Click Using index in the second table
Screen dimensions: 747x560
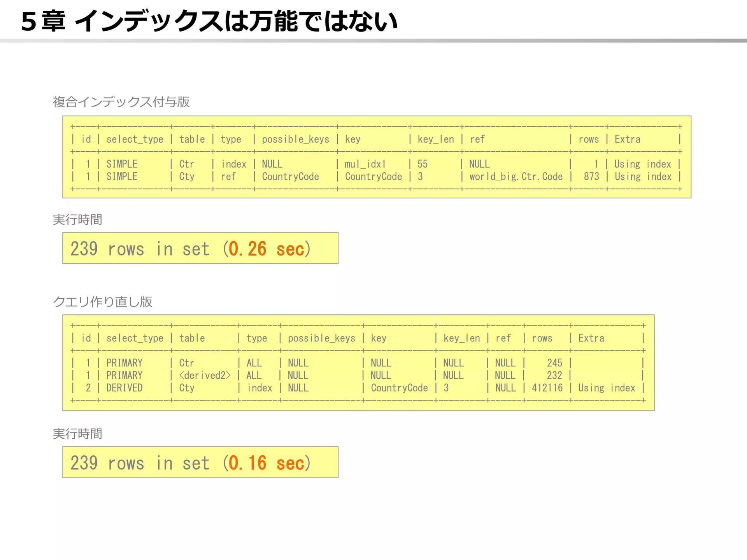pyautogui.click(x=606, y=388)
